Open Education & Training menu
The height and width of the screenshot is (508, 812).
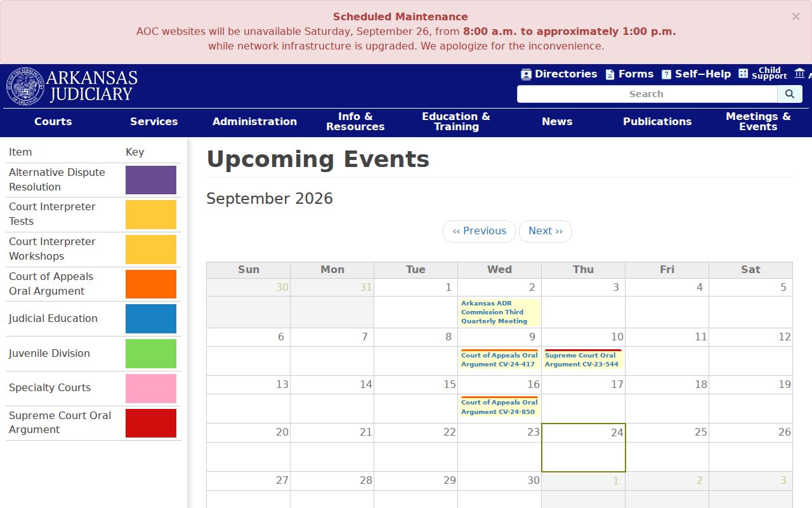click(456, 121)
